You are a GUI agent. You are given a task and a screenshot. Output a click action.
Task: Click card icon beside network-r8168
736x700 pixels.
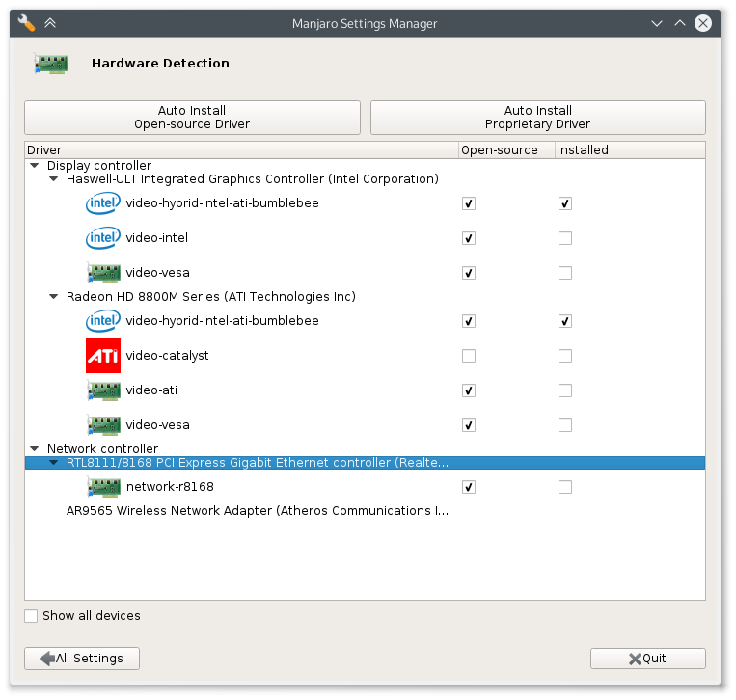click(104, 487)
